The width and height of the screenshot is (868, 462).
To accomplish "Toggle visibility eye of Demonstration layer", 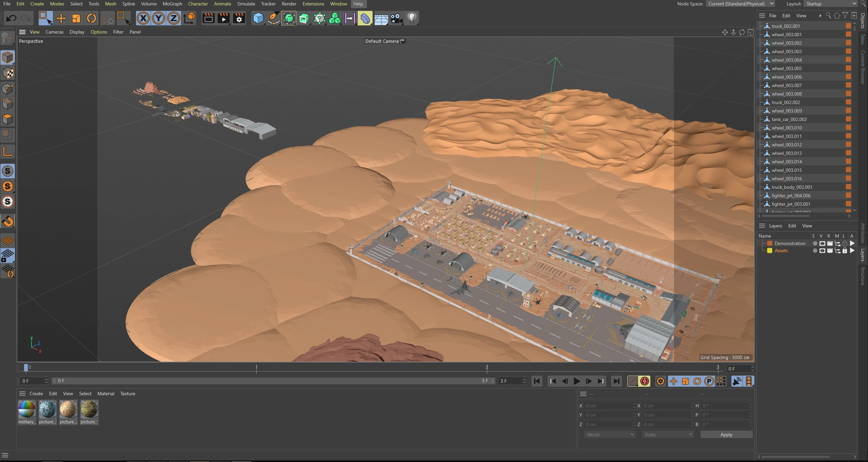I will [822, 243].
